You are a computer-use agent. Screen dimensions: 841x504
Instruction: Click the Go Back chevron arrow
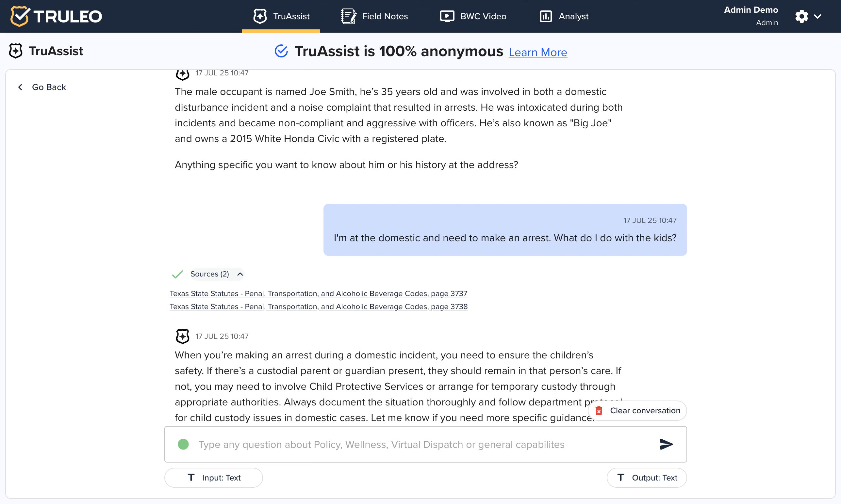(20, 87)
